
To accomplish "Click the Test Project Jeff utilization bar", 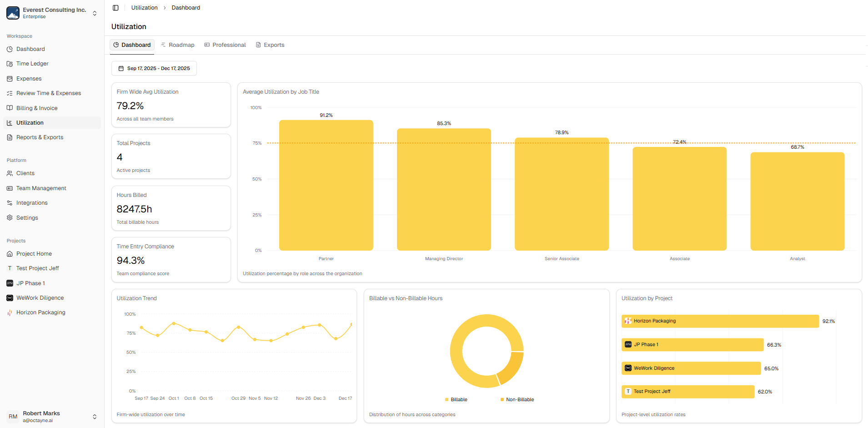I will pyautogui.click(x=688, y=392).
